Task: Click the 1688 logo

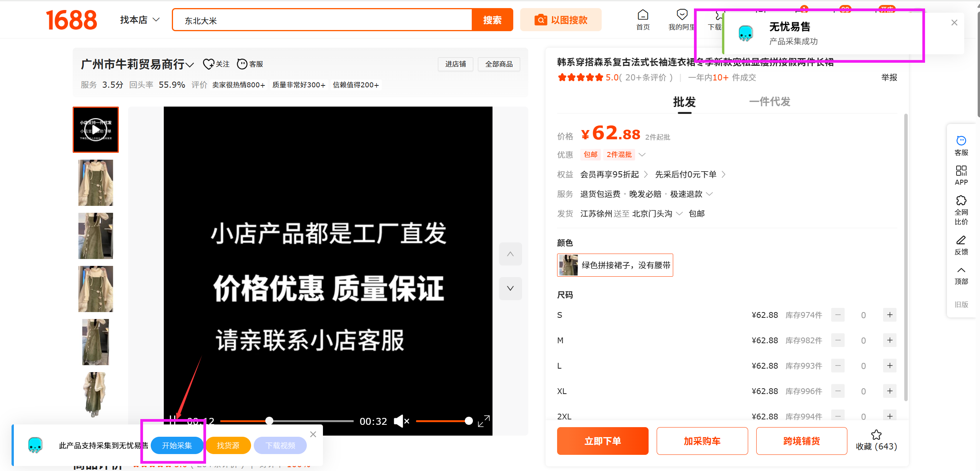Action: pyautogui.click(x=72, y=20)
